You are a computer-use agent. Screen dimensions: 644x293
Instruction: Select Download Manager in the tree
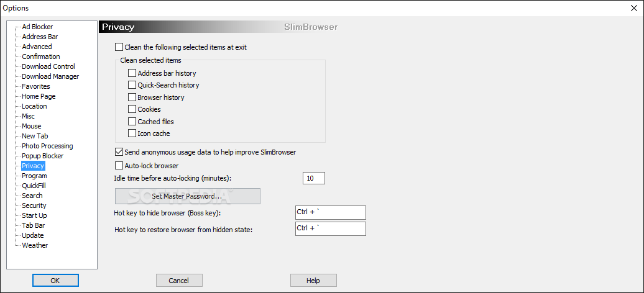click(50, 76)
